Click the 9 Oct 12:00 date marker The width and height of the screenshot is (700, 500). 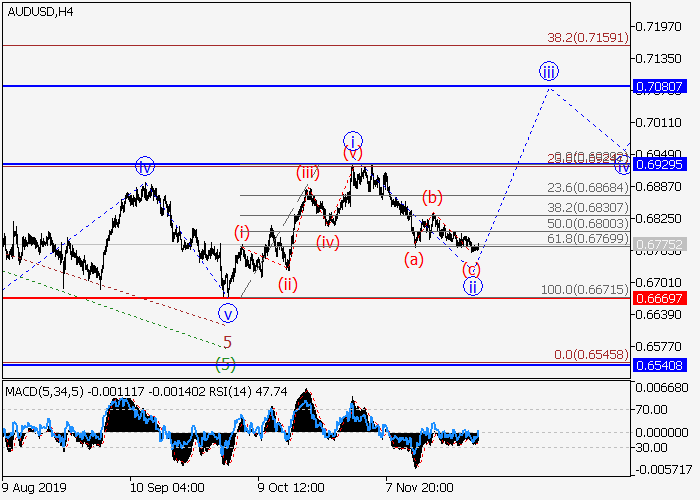pos(291,488)
